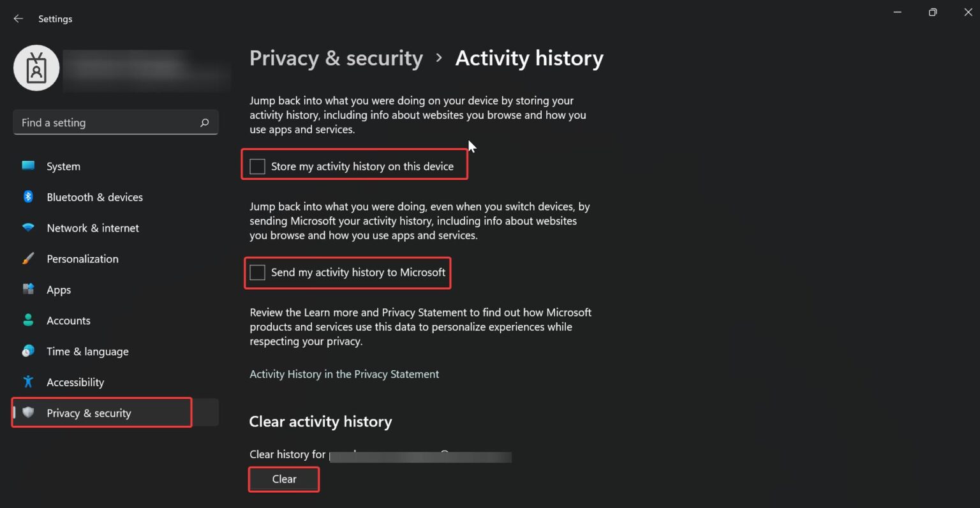Viewport: 980px width, 508px height.
Task: Click the Privacy & security breadcrumb
Action: click(336, 58)
